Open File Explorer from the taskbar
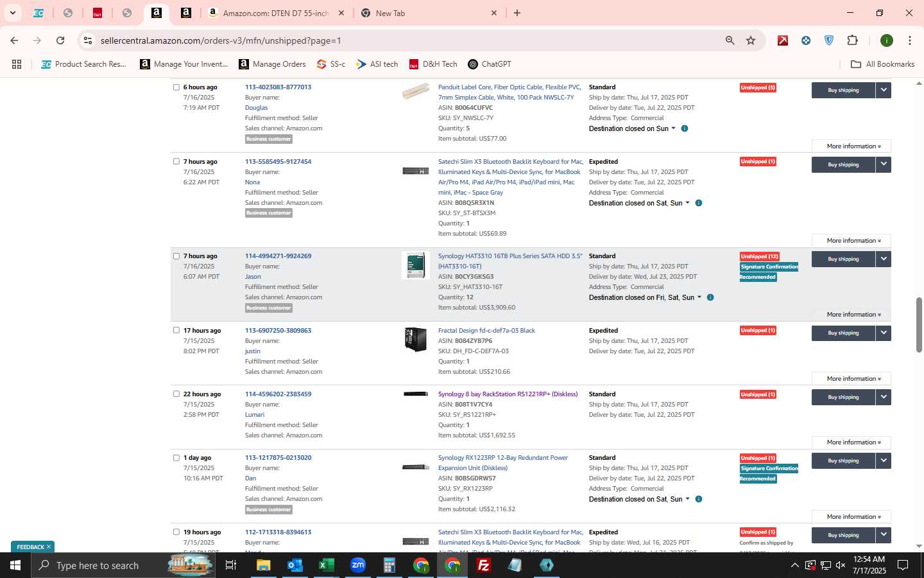924x578 pixels. coord(264,565)
